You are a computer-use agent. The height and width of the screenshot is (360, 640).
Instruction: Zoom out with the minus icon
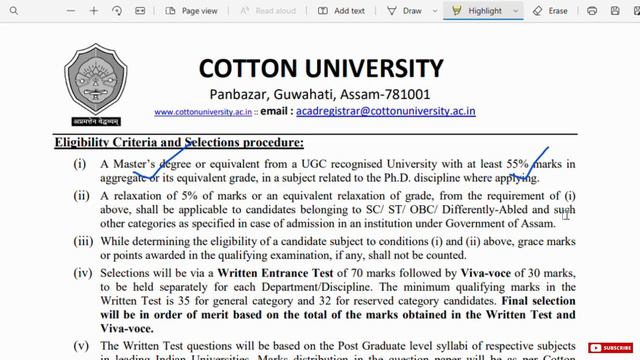71,11
